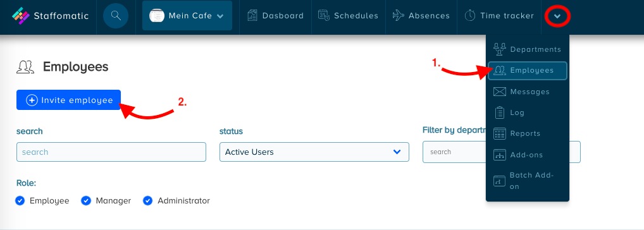Click the Departments icon in dropdown menu
This screenshot has width=644, height=230.
coord(499,49)
